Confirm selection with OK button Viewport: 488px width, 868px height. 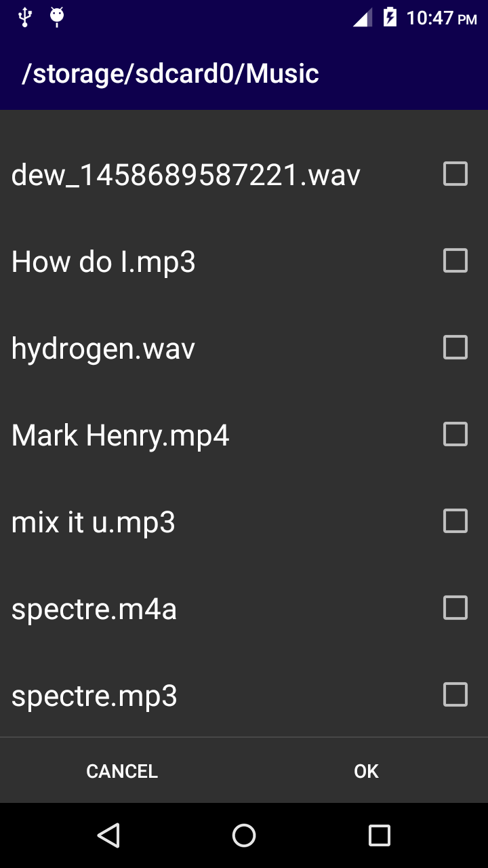pos(366,771)
